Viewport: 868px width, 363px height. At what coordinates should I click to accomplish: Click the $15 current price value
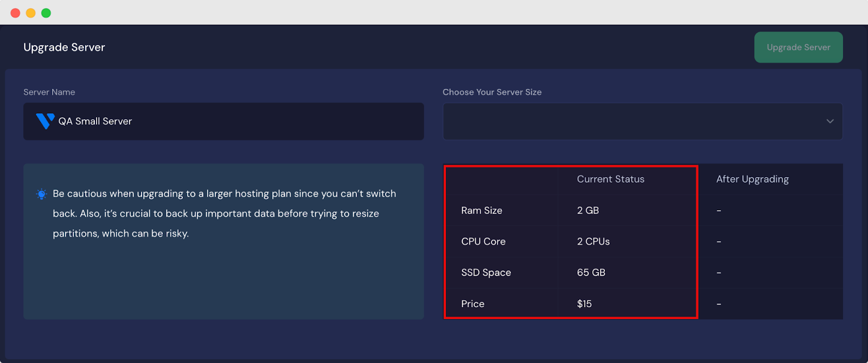click(x=584, y=304)
